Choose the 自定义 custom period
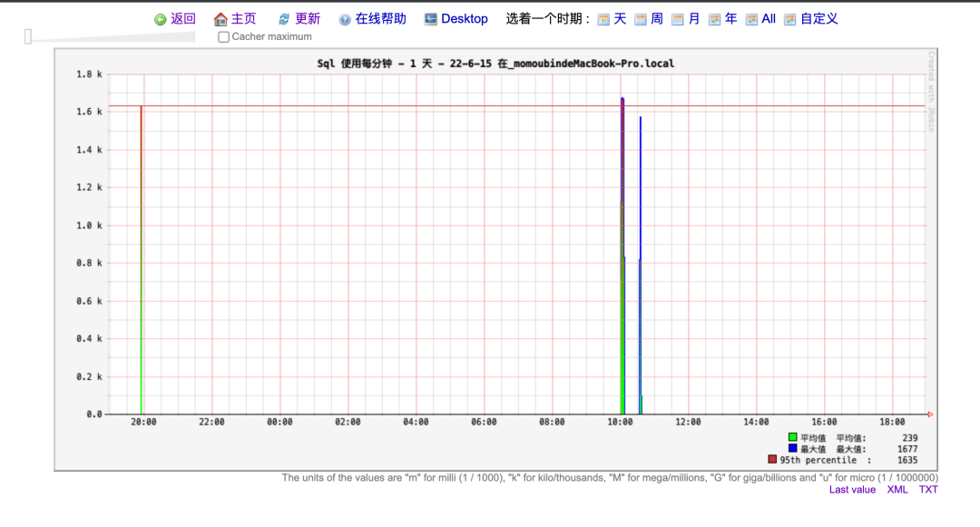Screen dimensions: 980x527 (819, 19)
